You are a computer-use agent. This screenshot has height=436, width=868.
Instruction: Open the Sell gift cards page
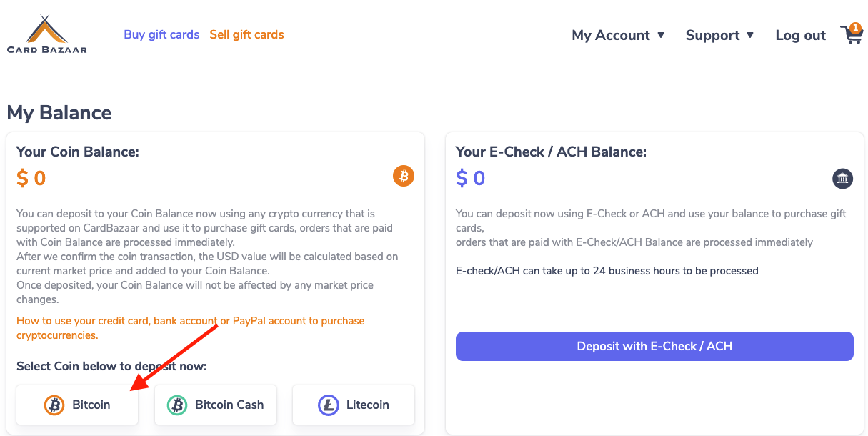tap(246, 34)
